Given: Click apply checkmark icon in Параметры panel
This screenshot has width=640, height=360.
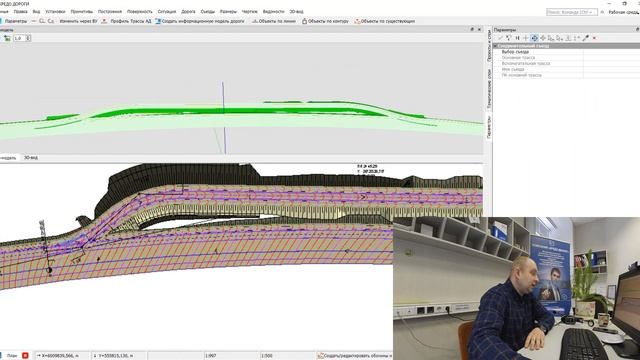Looking at the screenshot, I should coord(500,38).
